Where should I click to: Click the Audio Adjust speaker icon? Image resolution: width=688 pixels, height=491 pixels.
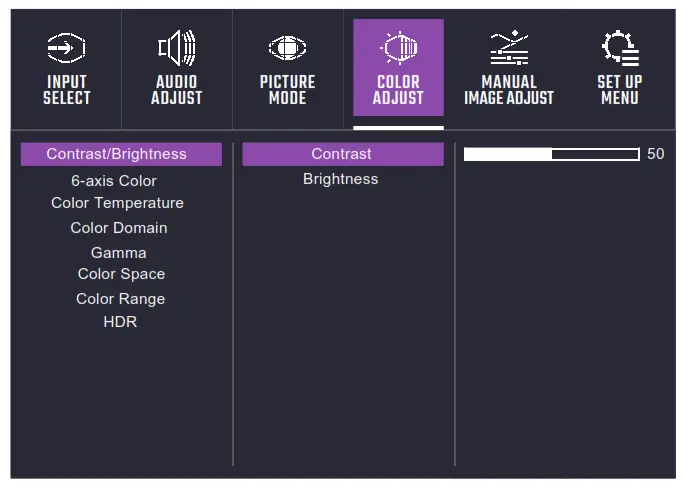point(177,48)
